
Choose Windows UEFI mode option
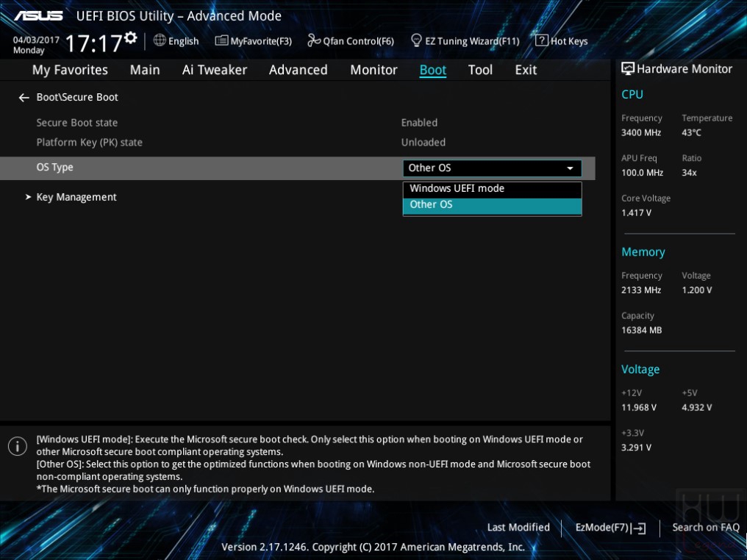pyautogui.click(x=492, y=189)
